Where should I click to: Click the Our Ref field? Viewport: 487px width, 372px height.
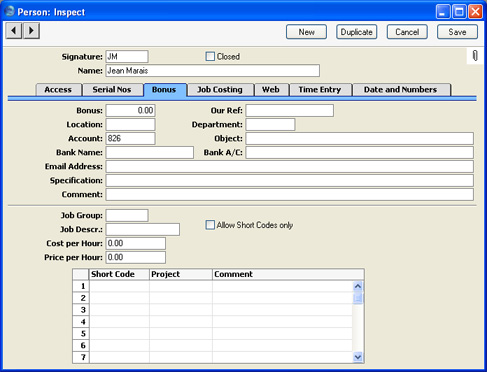pyautogui.click(x=290, y=110)
